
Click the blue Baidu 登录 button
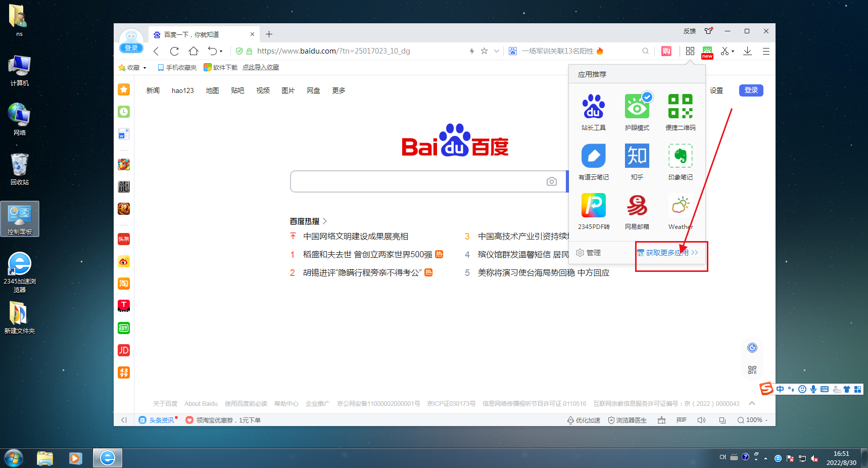coord(751,90)
